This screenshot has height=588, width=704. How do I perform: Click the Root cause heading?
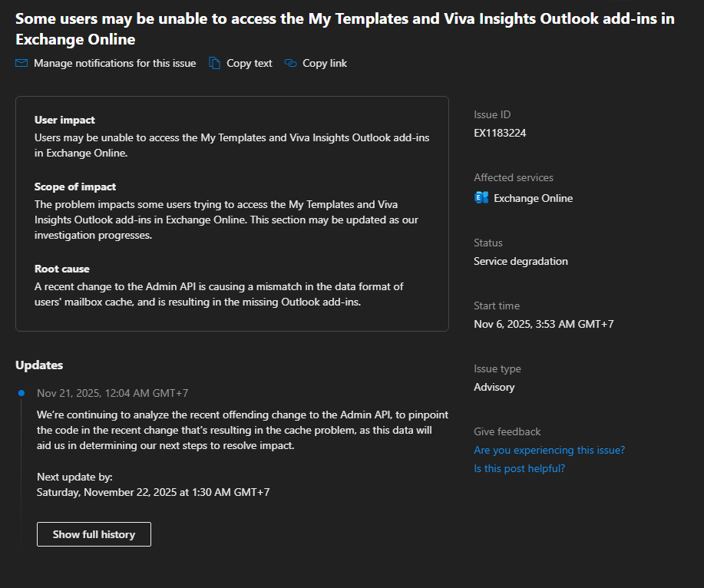62,269
